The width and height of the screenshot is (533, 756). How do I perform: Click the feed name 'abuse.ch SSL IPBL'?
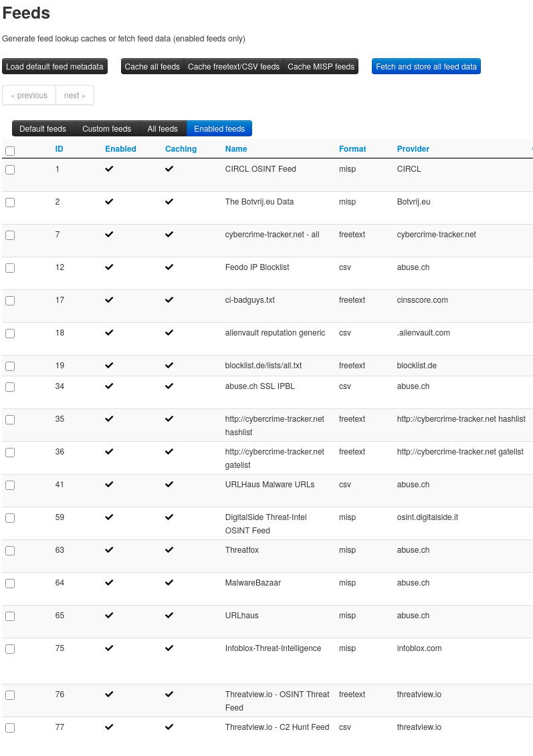(x=260, y=386)
